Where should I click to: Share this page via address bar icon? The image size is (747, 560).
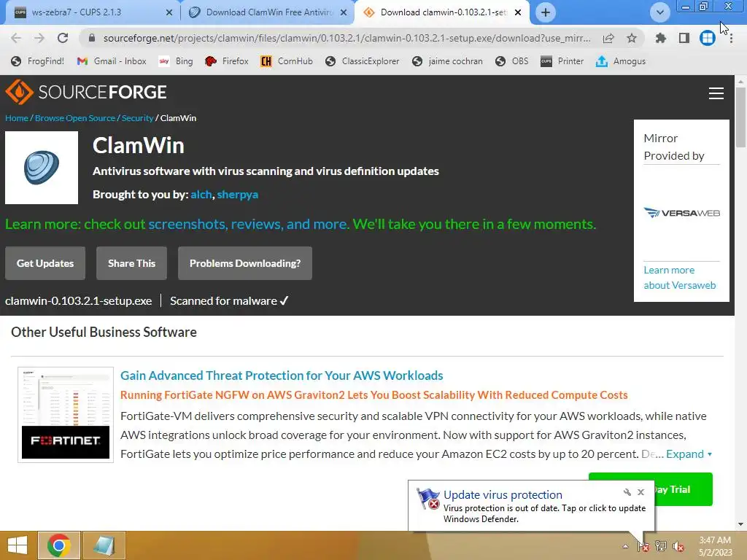pos(608,38)
